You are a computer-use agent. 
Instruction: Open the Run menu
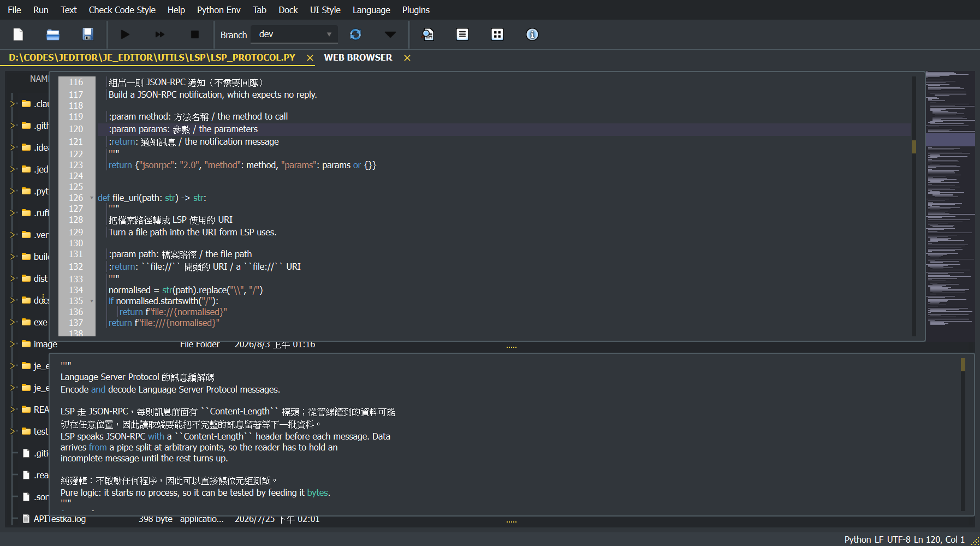[x=41, y=10]
